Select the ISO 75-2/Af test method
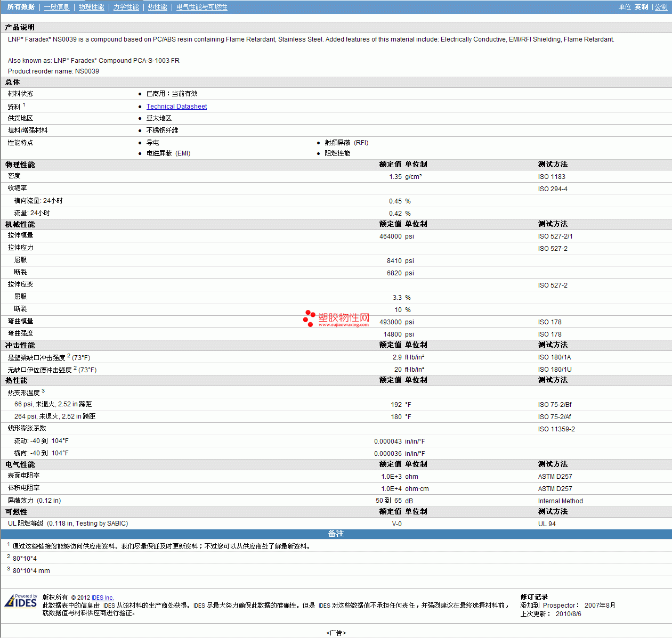Image resolution: width=672 pixels, height=638 pixels. [554, 417]
